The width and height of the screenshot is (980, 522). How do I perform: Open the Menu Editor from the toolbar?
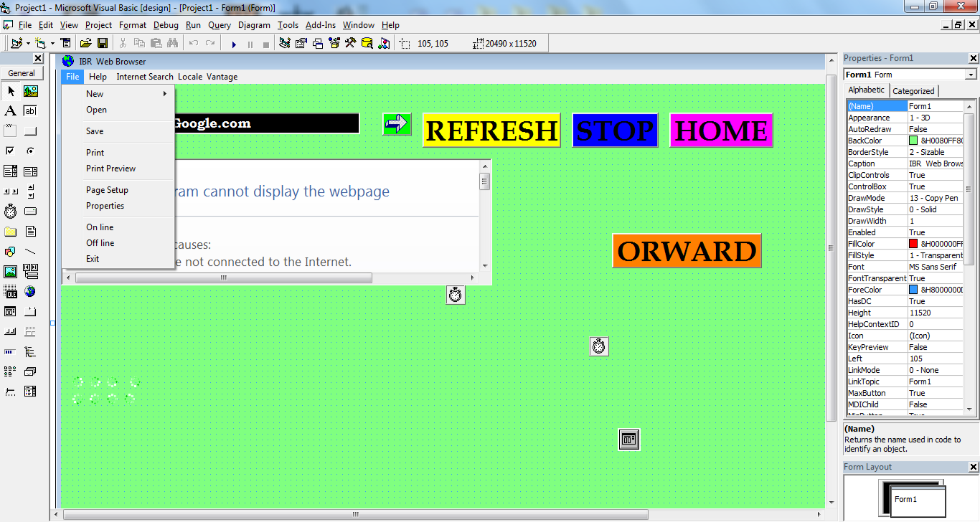click(x=65, y=43)
